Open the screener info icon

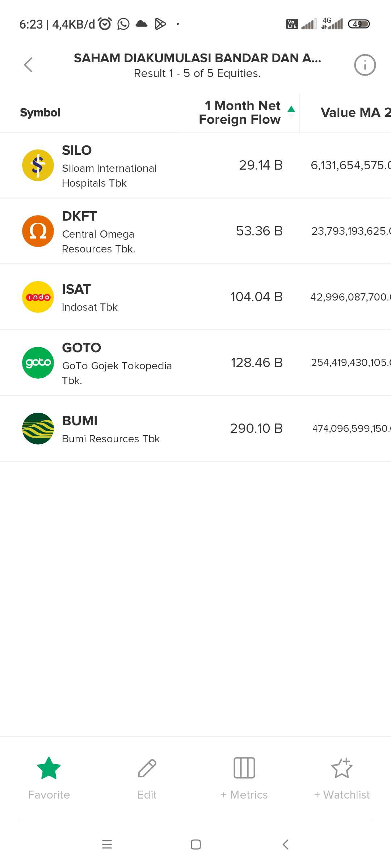[x=365, y=65]
